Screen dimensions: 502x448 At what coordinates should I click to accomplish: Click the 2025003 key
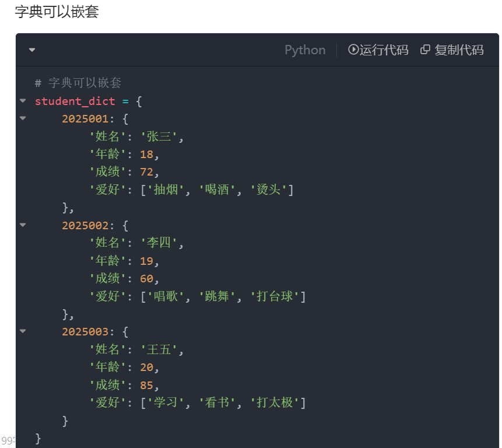point(85,332)
